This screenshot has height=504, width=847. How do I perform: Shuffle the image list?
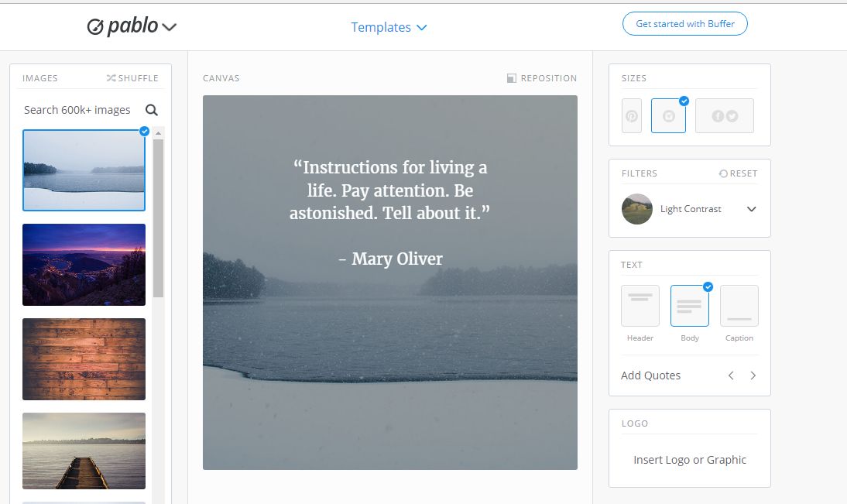132,78
